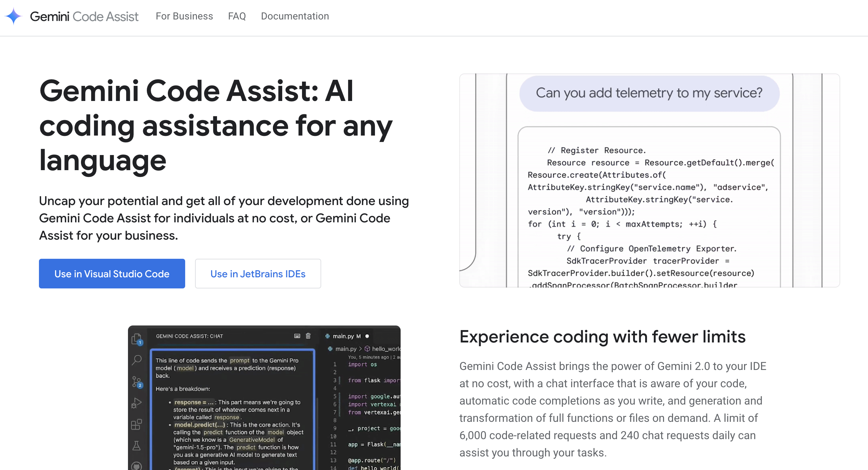This screenshot has width=868, height=470.
Task: Open the Documentation nav link
Action: pos(295,16)
